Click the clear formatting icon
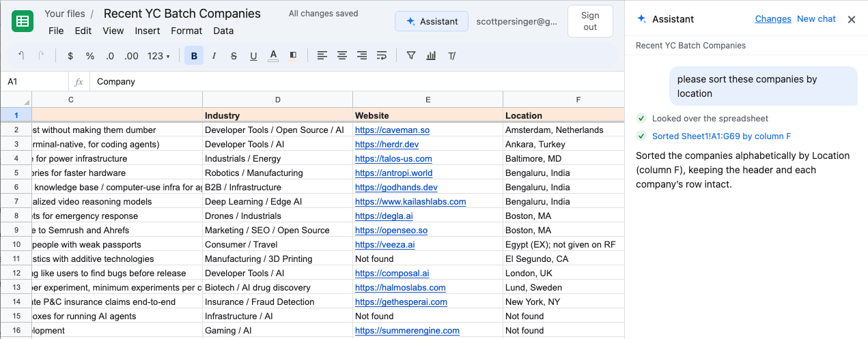The width and height of the screenshot is (868, 339). pyautogui.click(x=451, y=56)
